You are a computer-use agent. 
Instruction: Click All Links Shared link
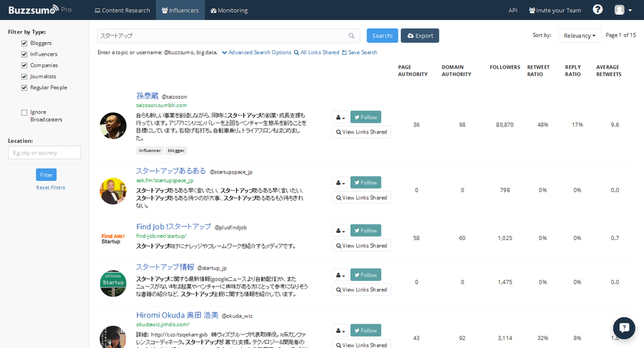(x=317, y=53)
